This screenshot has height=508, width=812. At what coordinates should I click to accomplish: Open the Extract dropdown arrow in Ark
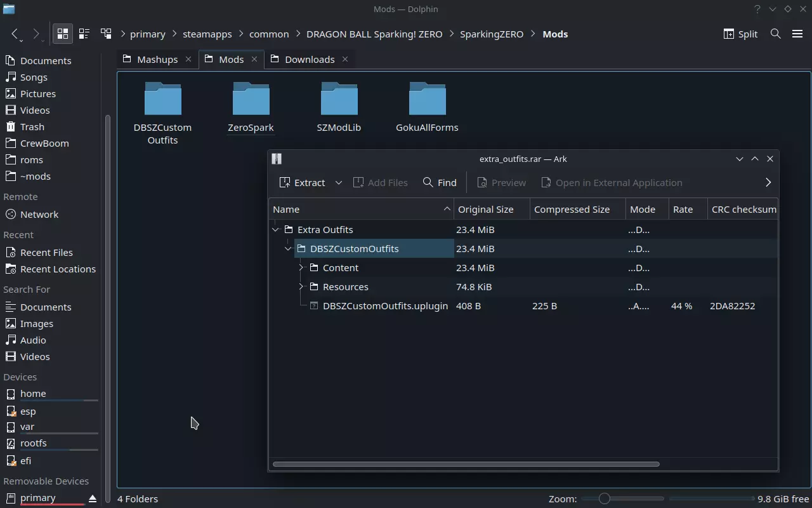339,182
